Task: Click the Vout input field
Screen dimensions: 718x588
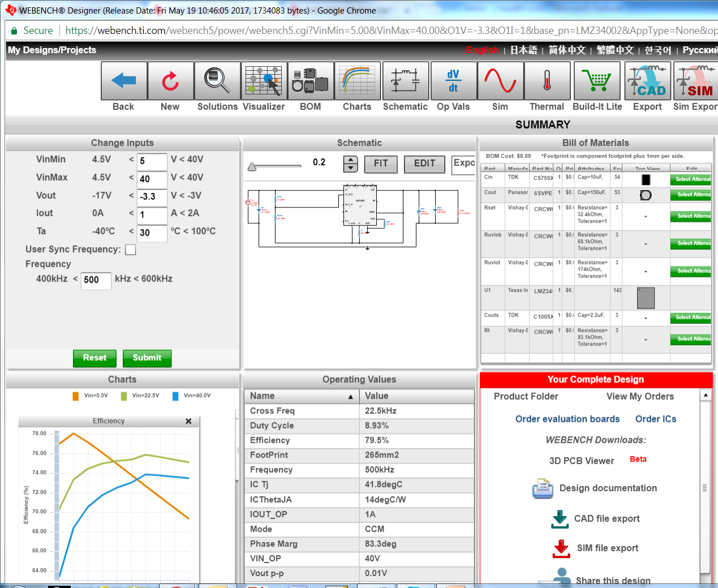Action: 152,197
